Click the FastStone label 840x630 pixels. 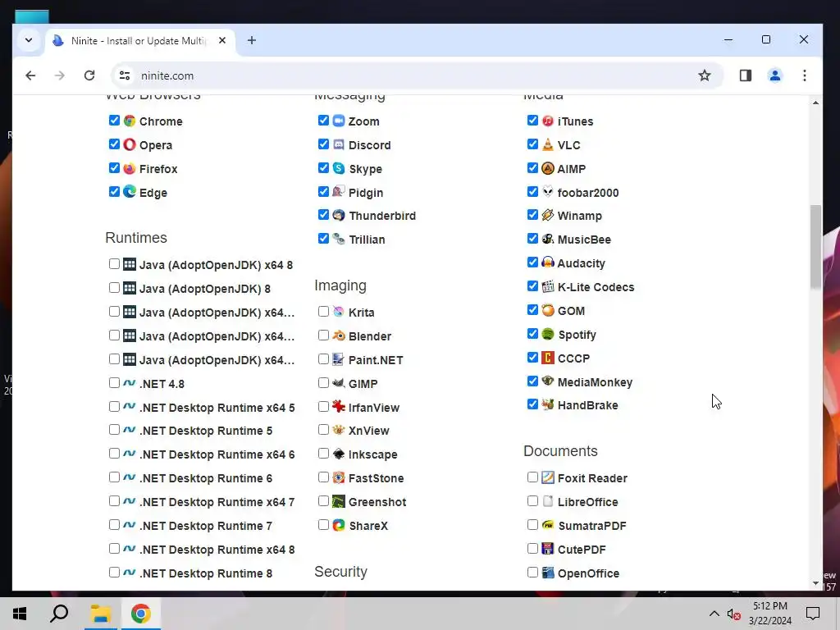pos(376,478)
